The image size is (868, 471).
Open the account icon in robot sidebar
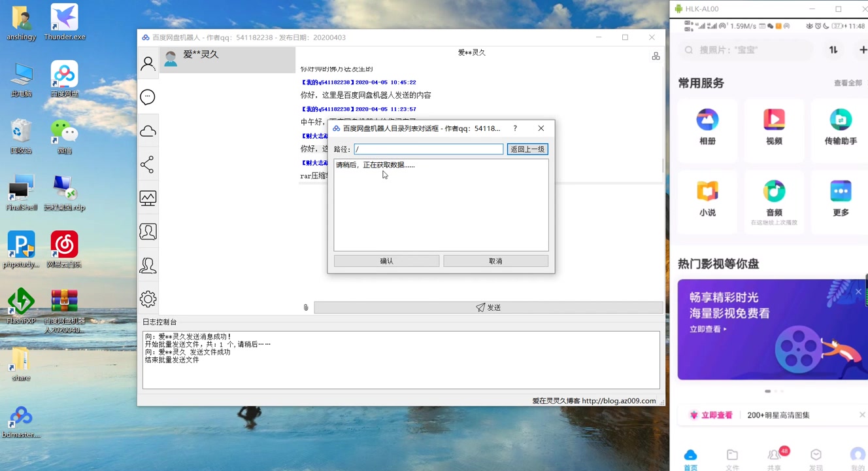pyautogui.click(x=148, y=63)
